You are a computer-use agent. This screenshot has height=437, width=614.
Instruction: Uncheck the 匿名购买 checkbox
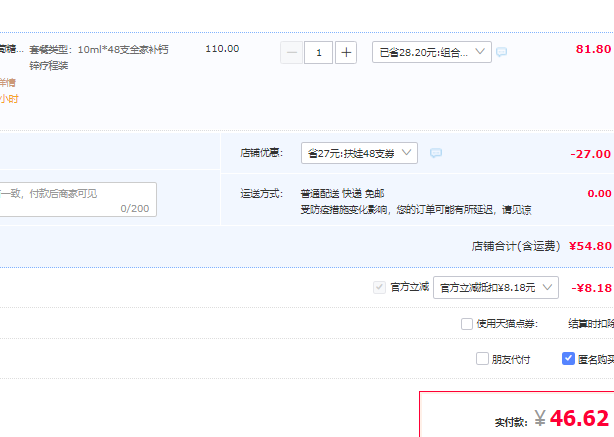568,359
